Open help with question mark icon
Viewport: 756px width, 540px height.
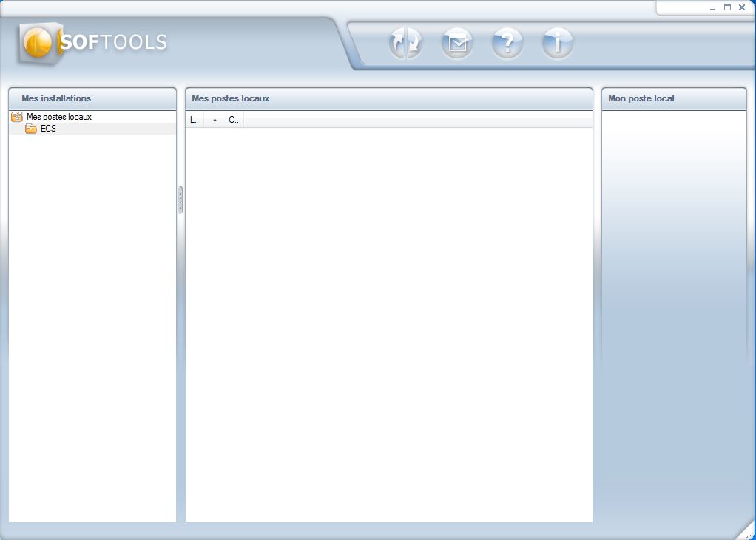point(507,44)
